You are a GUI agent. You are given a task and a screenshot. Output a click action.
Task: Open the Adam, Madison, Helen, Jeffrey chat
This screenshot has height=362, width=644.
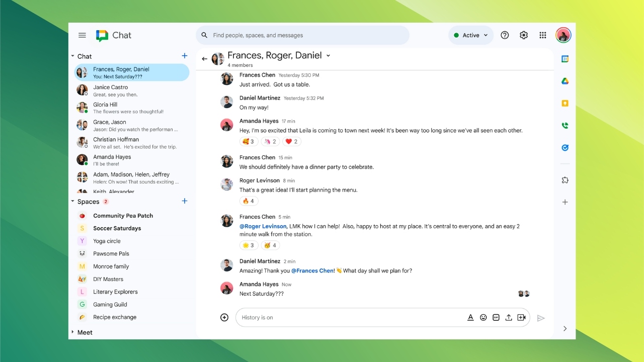(x=132, y=177)
